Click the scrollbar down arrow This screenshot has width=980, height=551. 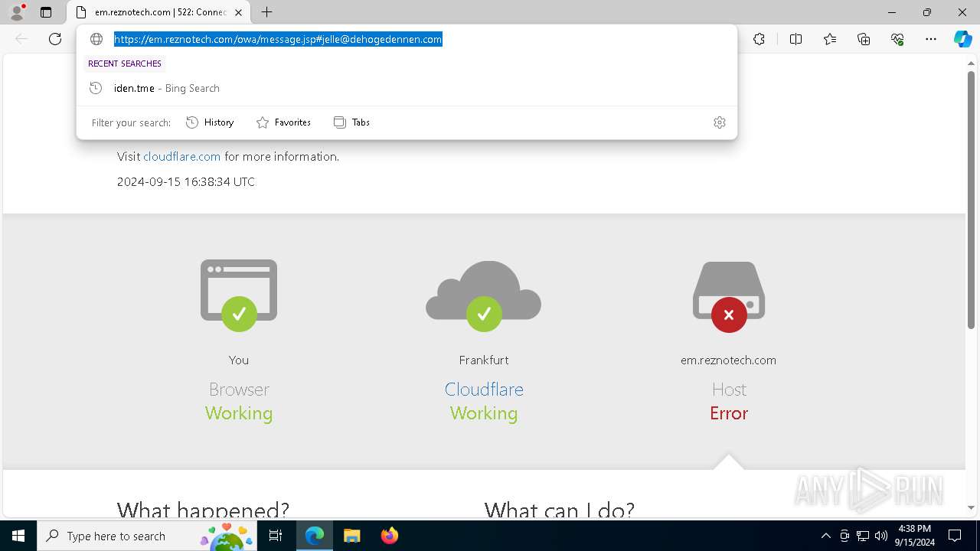click(971, 507)
